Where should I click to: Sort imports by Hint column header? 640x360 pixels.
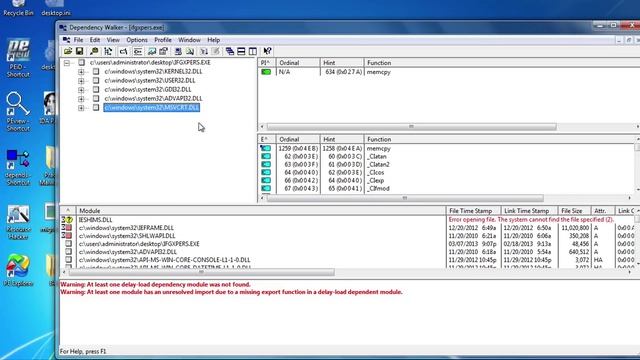coord(342,63)
